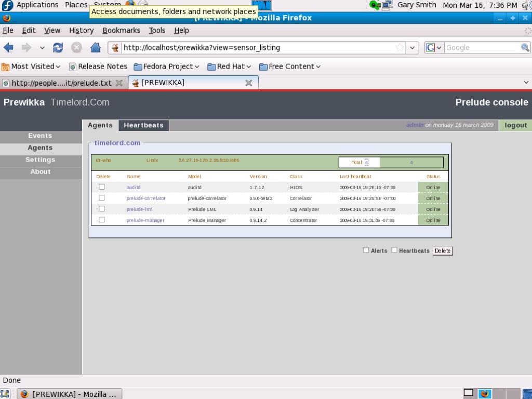Open the prelude-manager agent link
Screen dimensions: 532x399
tap(145, 220)
